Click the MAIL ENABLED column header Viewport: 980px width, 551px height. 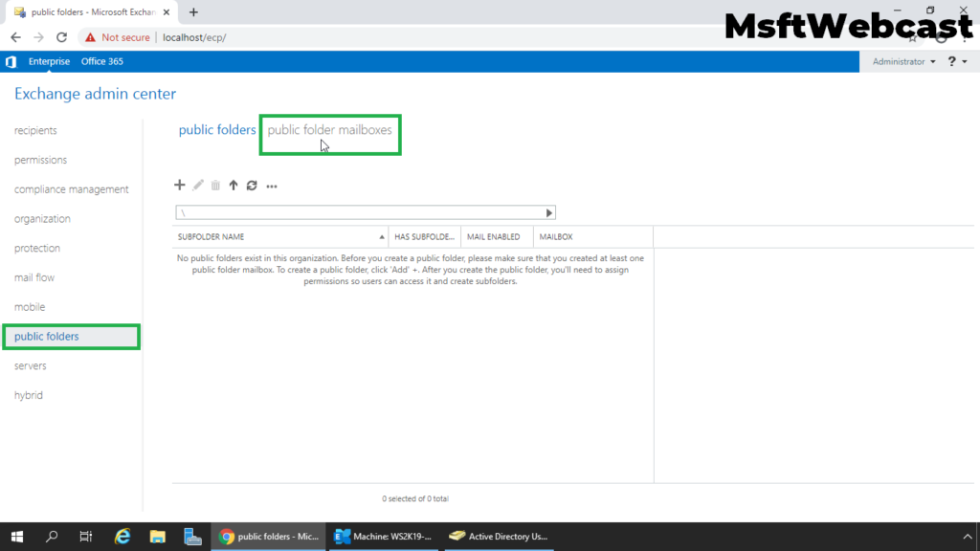coord(497,237)
